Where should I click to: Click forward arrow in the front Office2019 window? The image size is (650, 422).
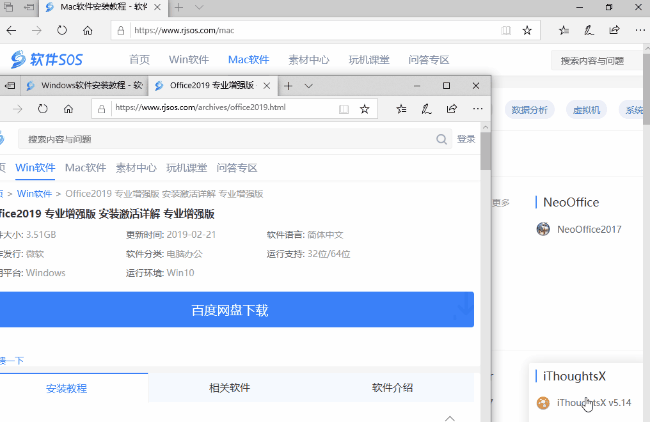point(17,109)
